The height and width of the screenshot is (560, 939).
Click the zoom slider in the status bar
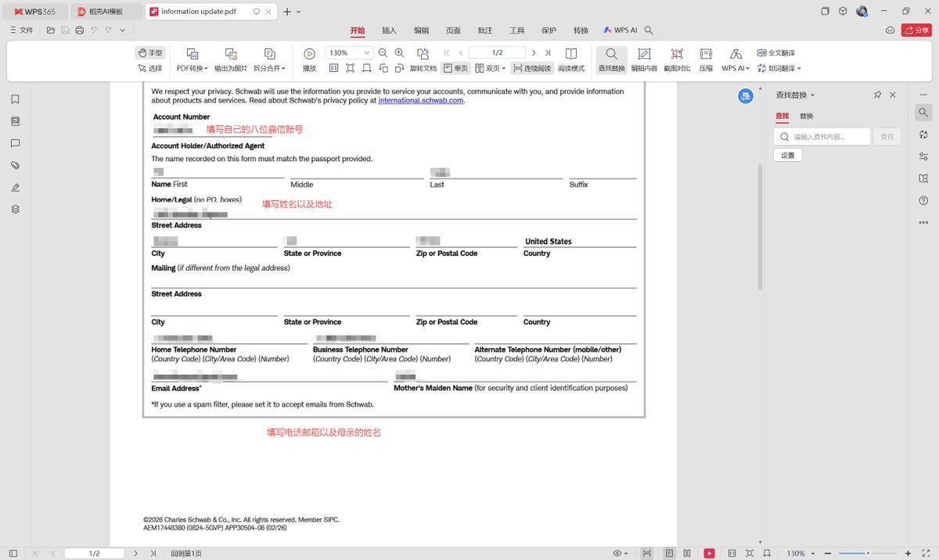(x=869, y=553)
